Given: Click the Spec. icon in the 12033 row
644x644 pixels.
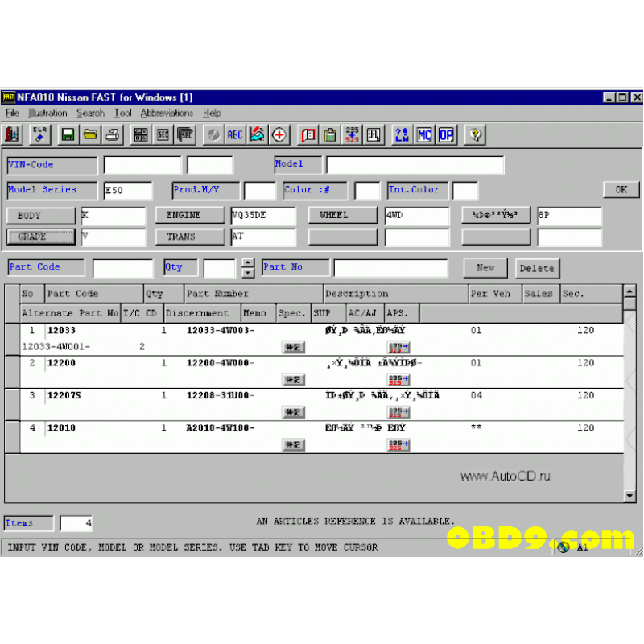Looking at the screenshot, I should (293, 348).
